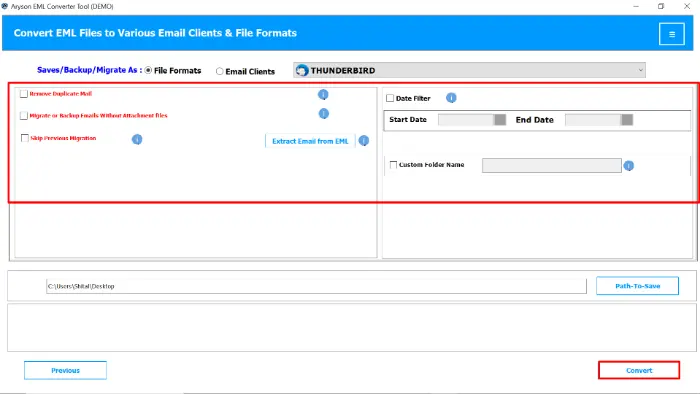Viewport: 700px width, 394px height.
Task: Open the hamburger menu in header
Action: (671, 34)
